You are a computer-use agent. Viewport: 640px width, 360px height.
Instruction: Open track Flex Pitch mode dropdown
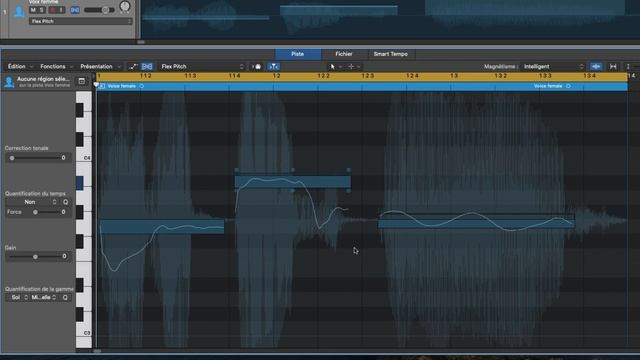pos(81,21)
